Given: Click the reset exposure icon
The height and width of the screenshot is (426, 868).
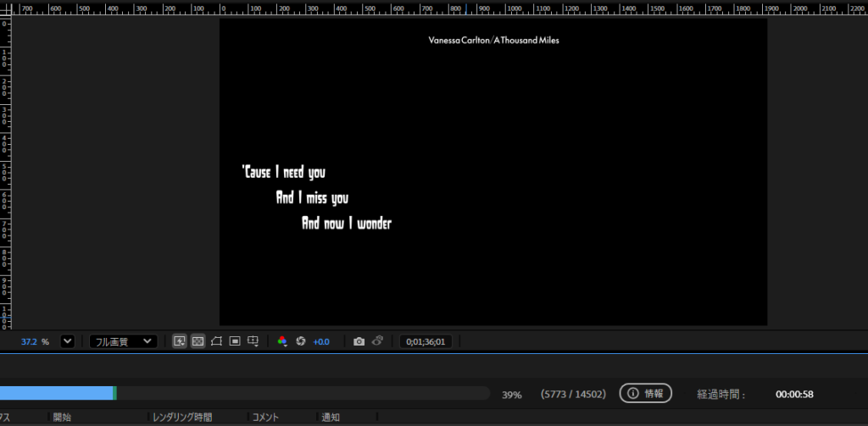Looking at the screenshot, I should click(x=300, y=341).
